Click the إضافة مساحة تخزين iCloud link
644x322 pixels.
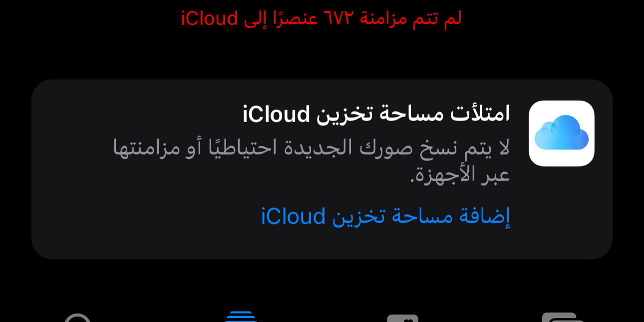pyautogui.click(x=385, y=216)
